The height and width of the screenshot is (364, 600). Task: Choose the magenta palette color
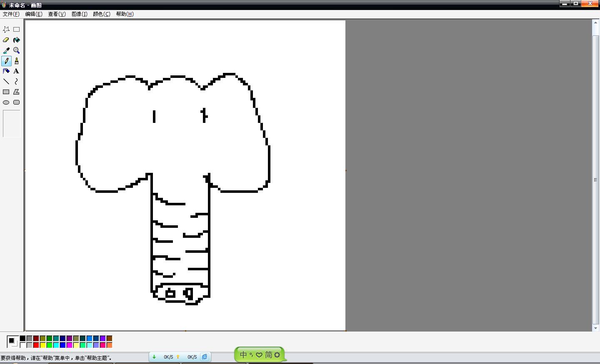[70, 345]
